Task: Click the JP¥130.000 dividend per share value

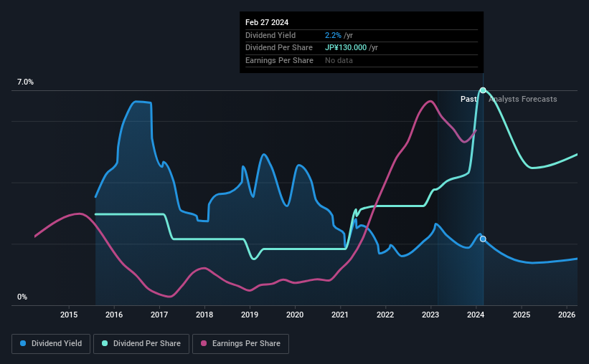Action: (x=346, y=48)
